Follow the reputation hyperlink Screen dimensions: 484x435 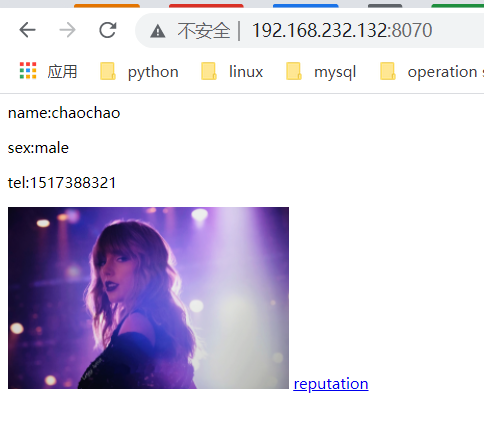point(331,384)
